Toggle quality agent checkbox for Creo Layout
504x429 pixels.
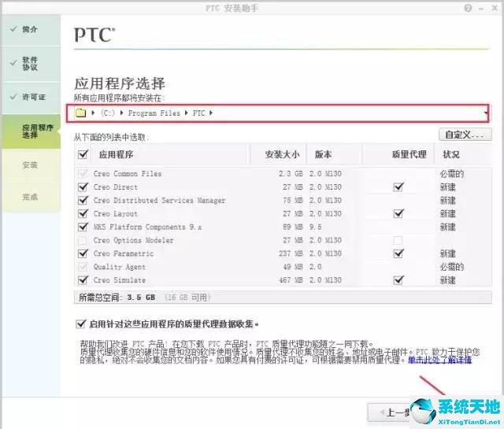click(x=398, y=213)
